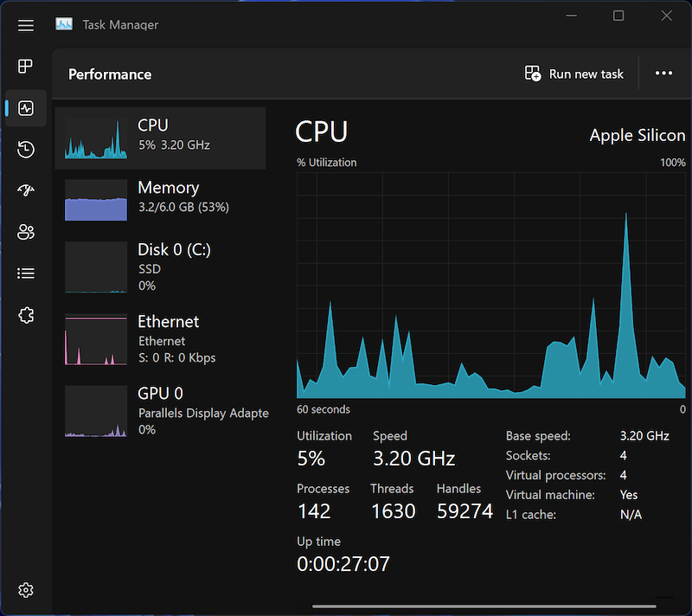Viewport: 692px width, 616px height.
Task: Open the hamburger navigation menu
Action: click(26, 25)
